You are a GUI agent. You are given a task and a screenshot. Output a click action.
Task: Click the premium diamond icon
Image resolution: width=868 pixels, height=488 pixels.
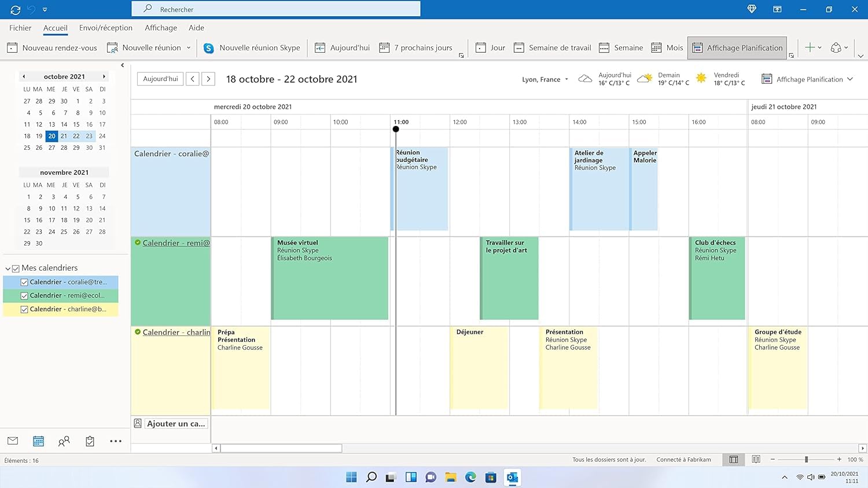pyautogui.click(x=752, y=9)
